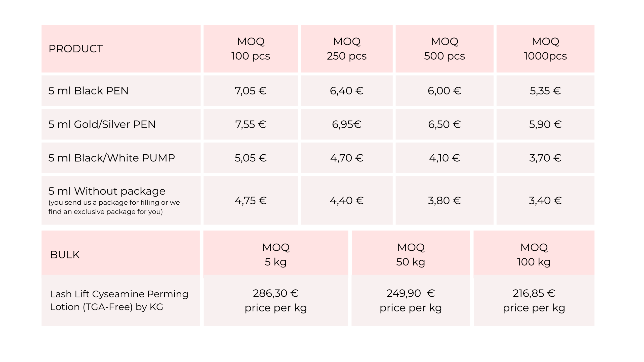Select the 5 ml Gold/Silver PEN label
Viewport: 644px width, 362px height.
(x=102, y=124)
